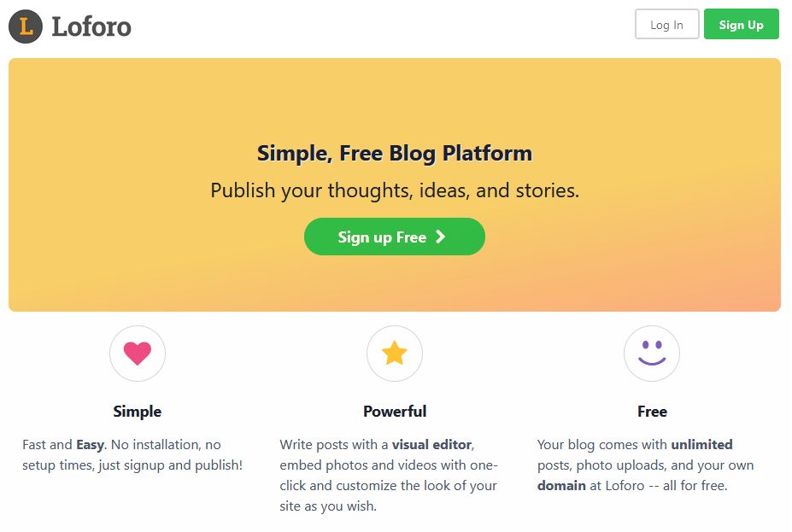Viewport: 792px width, 532px height.
Task: Click the orange hero banner background
Action: (128, 102)
